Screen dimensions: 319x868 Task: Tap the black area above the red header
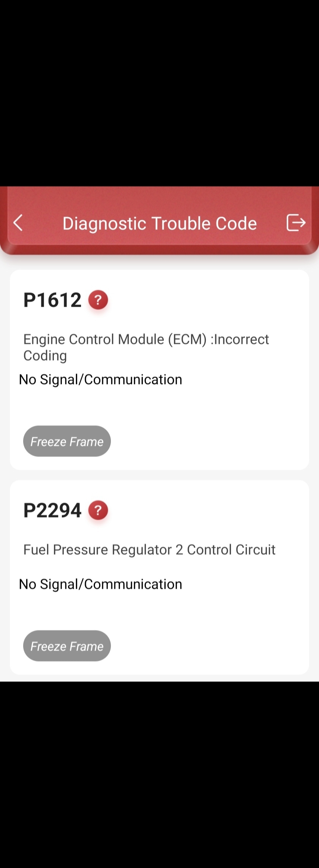pyautogui.click(x=159, y=95)
